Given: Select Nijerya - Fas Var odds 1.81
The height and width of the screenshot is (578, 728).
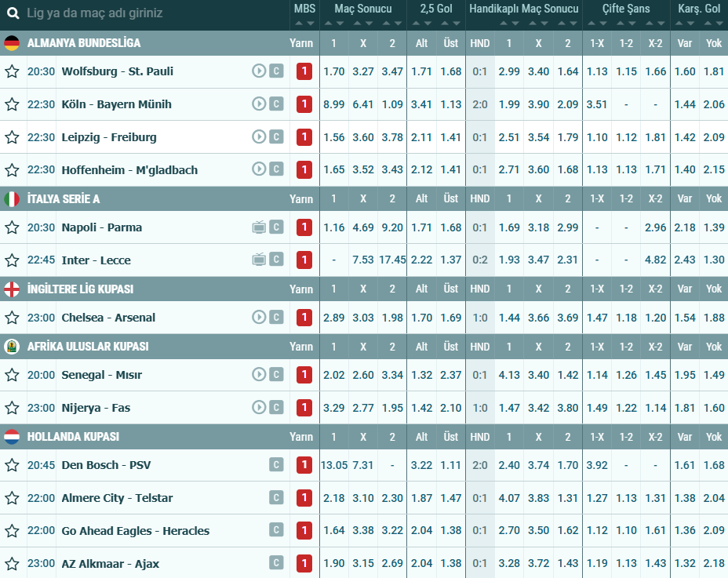Looking at the screenshot, I should pos(685,408).
